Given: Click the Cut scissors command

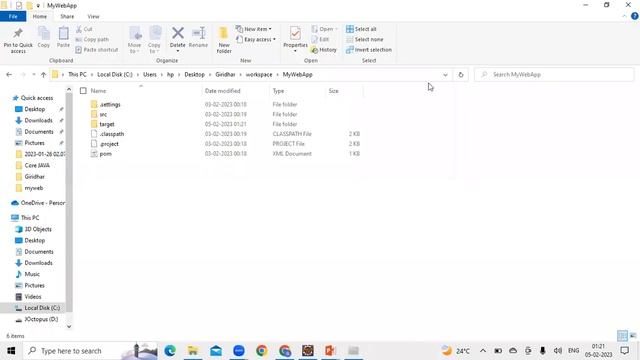Looking at the screenshot, I should point(84,29).
